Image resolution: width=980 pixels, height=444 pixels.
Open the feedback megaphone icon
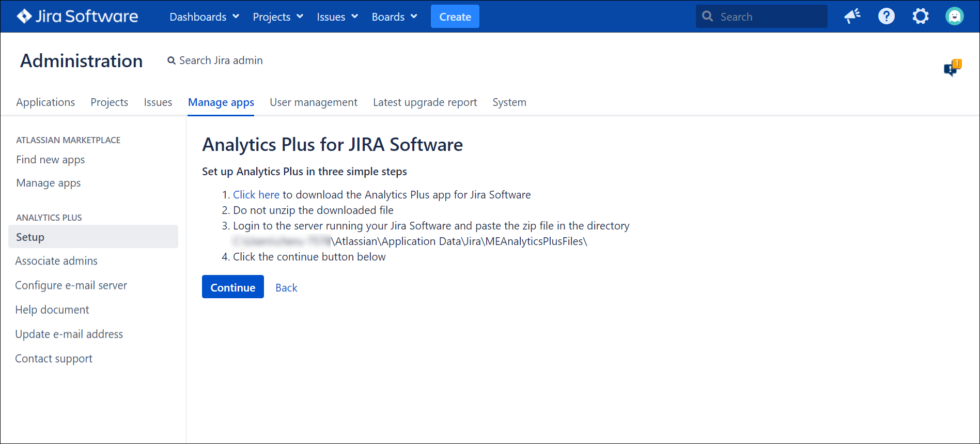pyautogui.click(x=852, y=17)
